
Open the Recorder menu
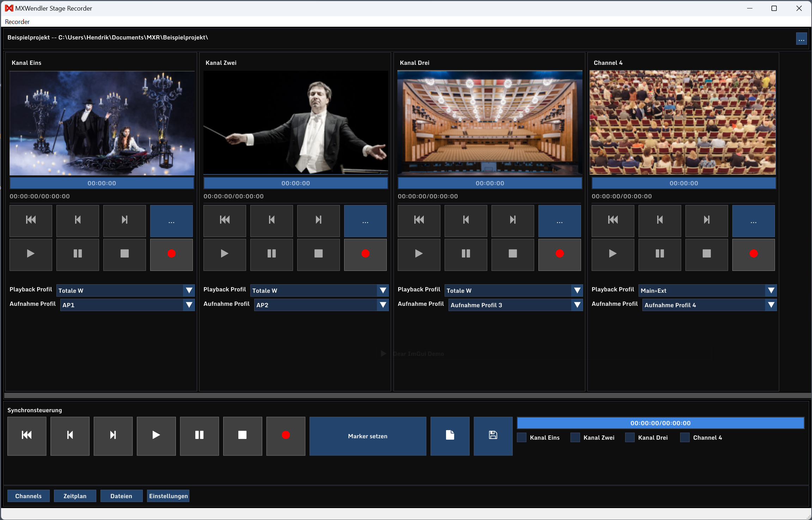click(17, 21)
